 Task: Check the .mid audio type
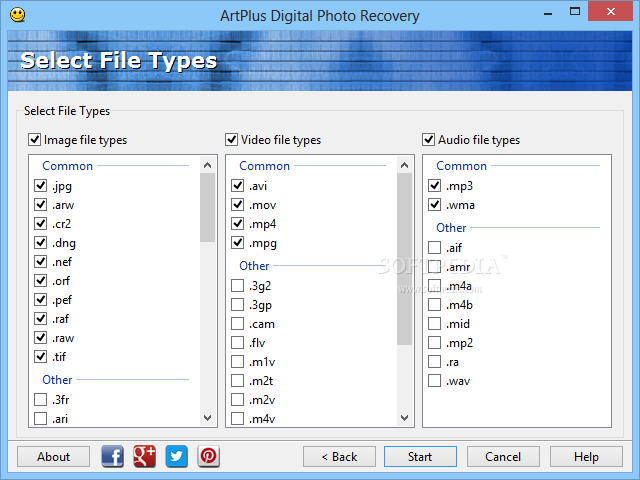point(435,324)
